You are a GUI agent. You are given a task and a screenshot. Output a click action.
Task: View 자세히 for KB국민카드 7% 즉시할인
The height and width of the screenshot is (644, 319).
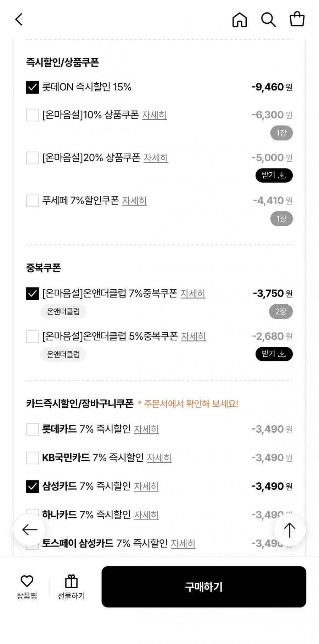pos(159,458)
